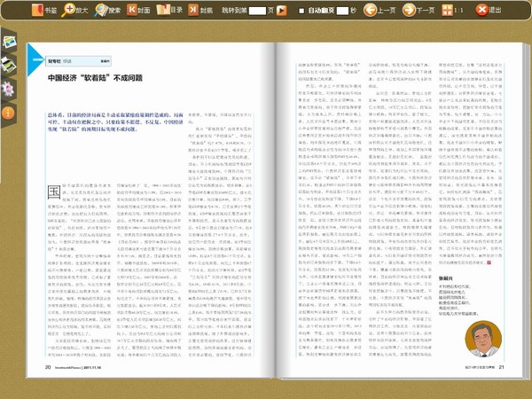Screen dimensions: 532x399
Task: Click the red 退出 exit button
Action: click(489, 10)
